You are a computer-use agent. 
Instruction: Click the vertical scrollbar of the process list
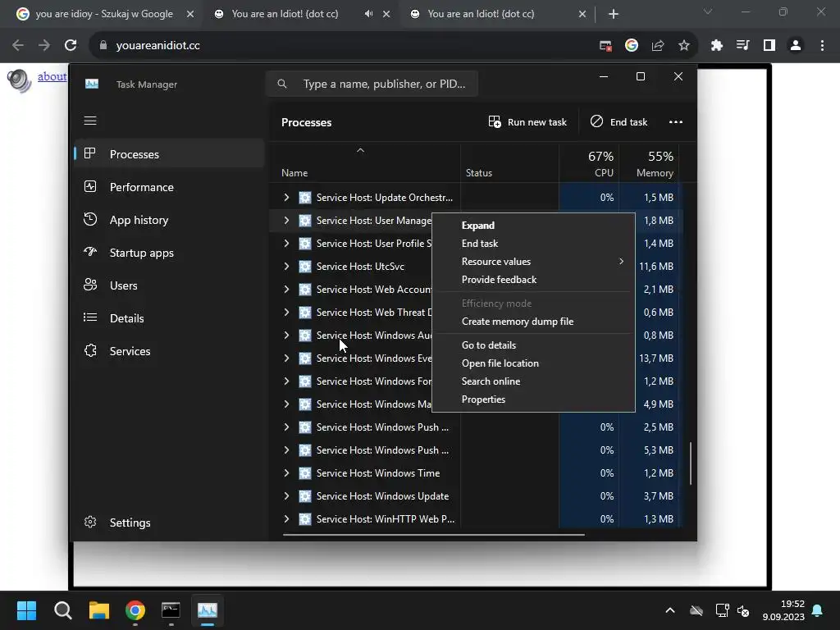tap(691, 463)
